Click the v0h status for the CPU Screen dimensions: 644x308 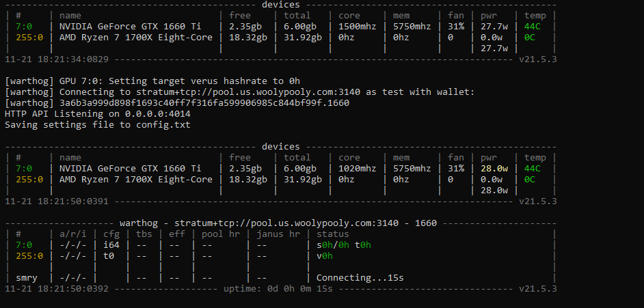tap(324, 256)
